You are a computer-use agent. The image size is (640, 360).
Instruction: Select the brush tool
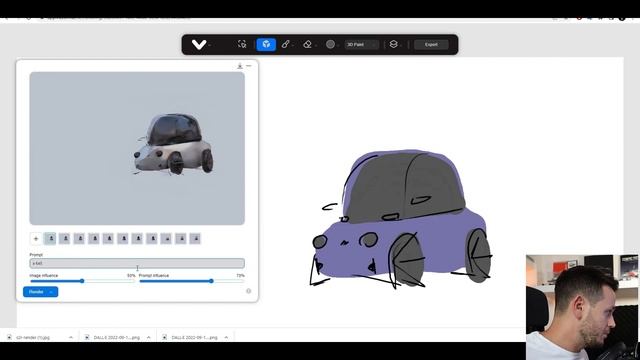(285, 44)
